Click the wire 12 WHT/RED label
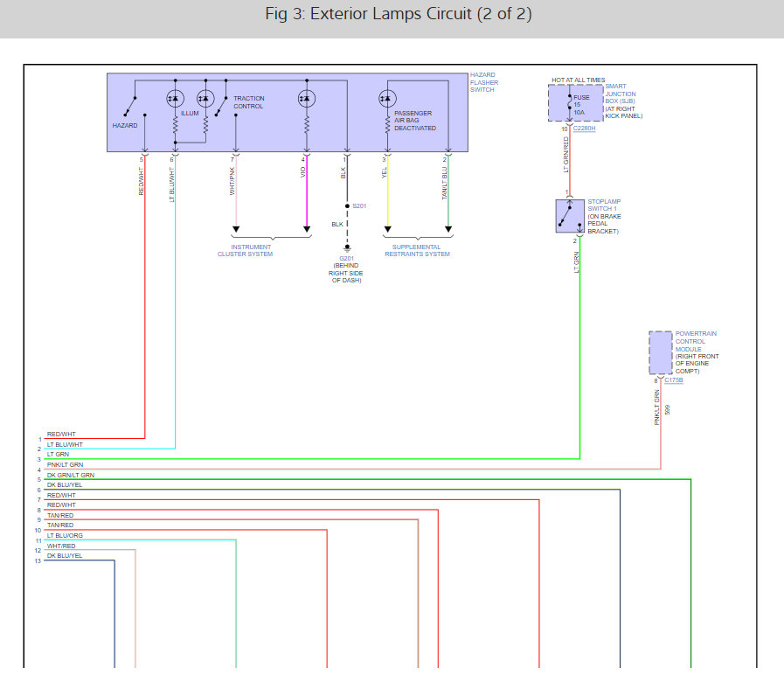Image resolution: width=784 pixels, height=682 pixels. pos(61,546)
